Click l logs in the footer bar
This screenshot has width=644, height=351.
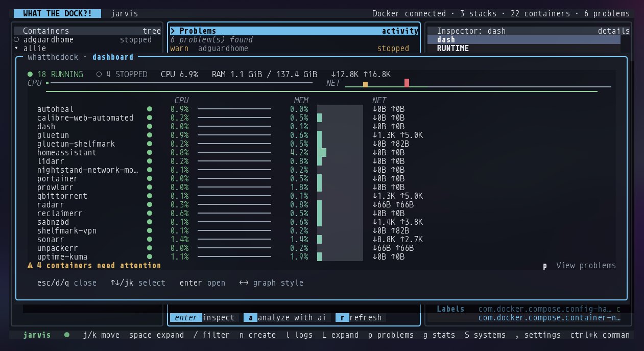coord(299,335)
